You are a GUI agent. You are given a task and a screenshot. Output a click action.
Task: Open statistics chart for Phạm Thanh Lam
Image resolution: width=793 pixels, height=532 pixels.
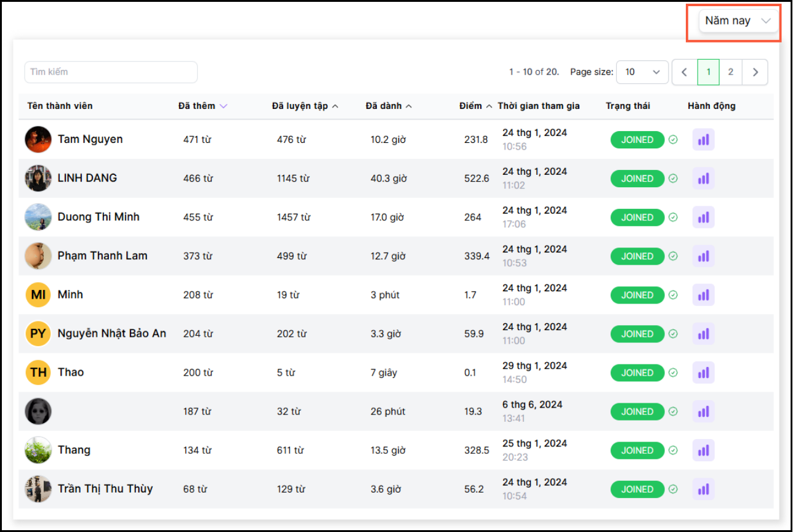pos(703,256)
